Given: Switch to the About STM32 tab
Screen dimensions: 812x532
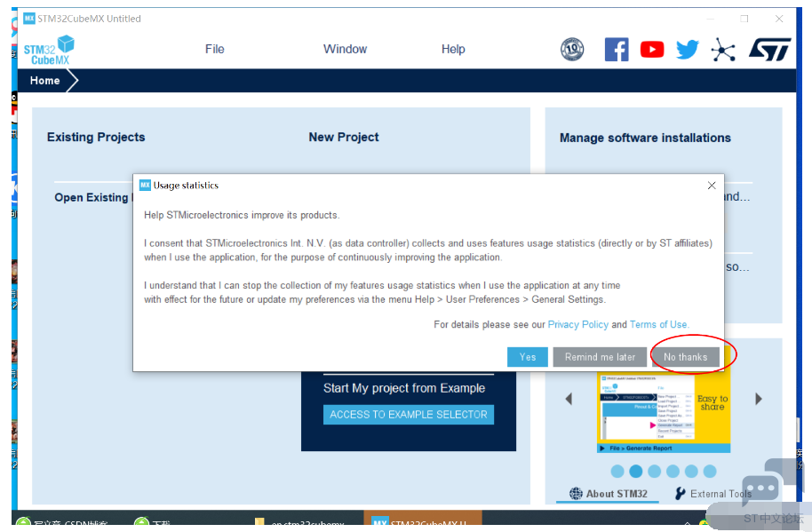Looking at the screenshot, I should tap(608, 494).
